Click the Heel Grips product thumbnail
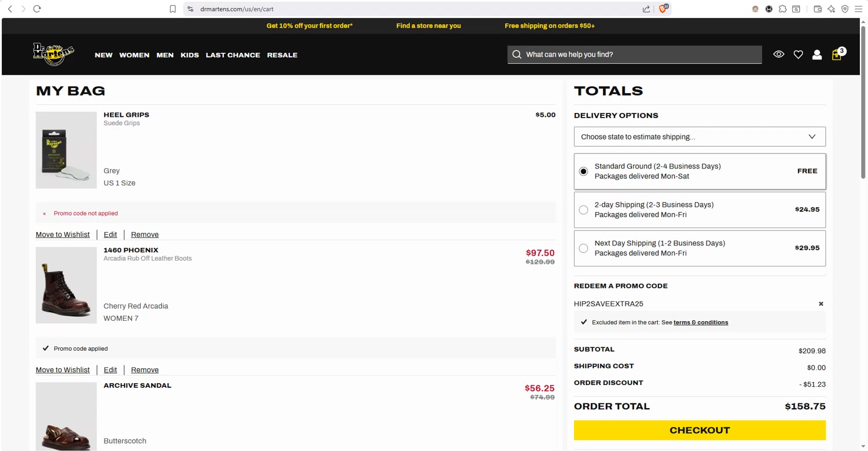The height and width of the screenshot is (451, 868). pos(66,150)
